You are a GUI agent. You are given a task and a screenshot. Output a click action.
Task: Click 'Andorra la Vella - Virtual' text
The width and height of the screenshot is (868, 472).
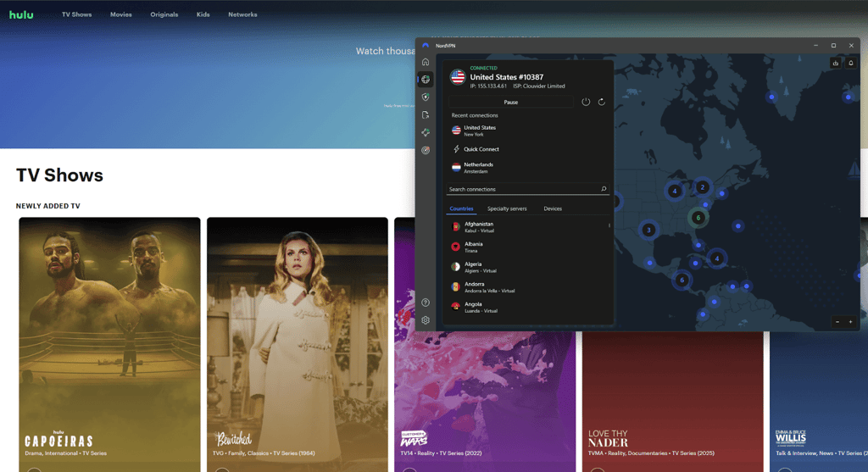[x=489, y=291]
